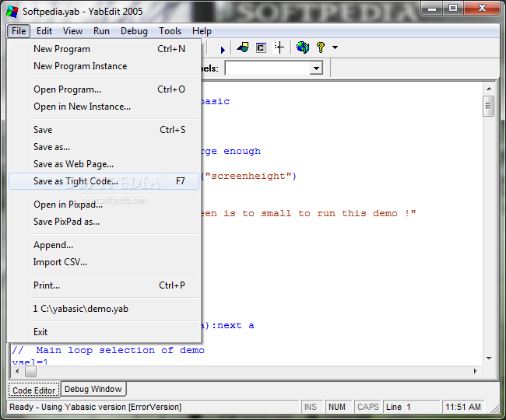506x420 pixels.
Task: Choose Print... from File menu
Action: [x=104, y=285]
